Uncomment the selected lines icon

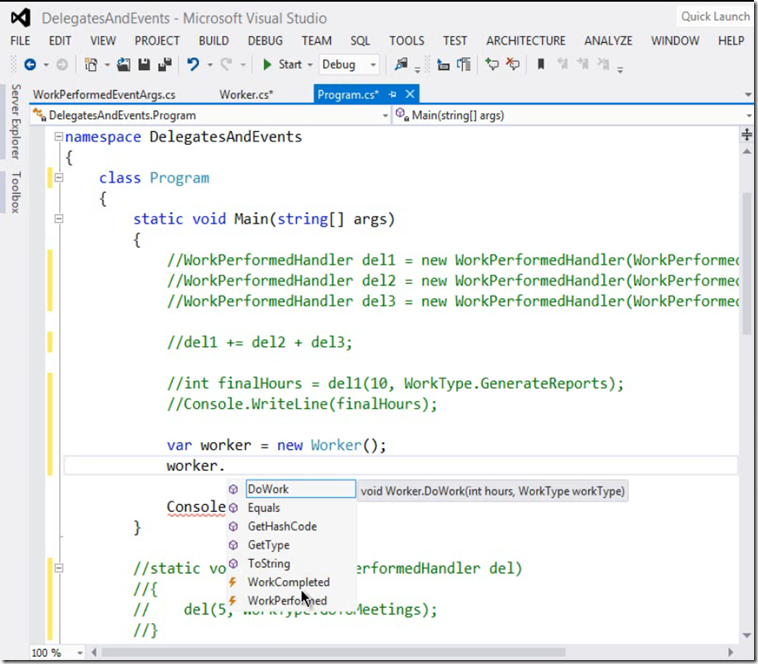(512, 64)
